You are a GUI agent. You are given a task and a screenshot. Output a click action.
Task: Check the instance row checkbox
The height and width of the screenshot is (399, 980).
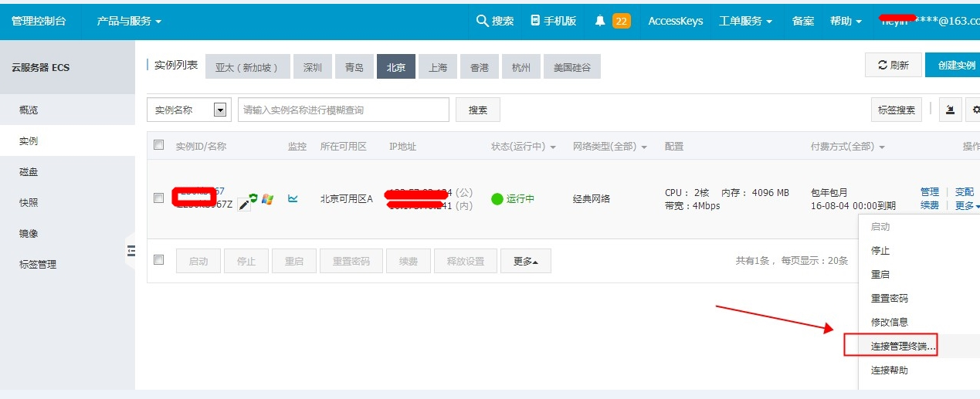tap(159, 198)
